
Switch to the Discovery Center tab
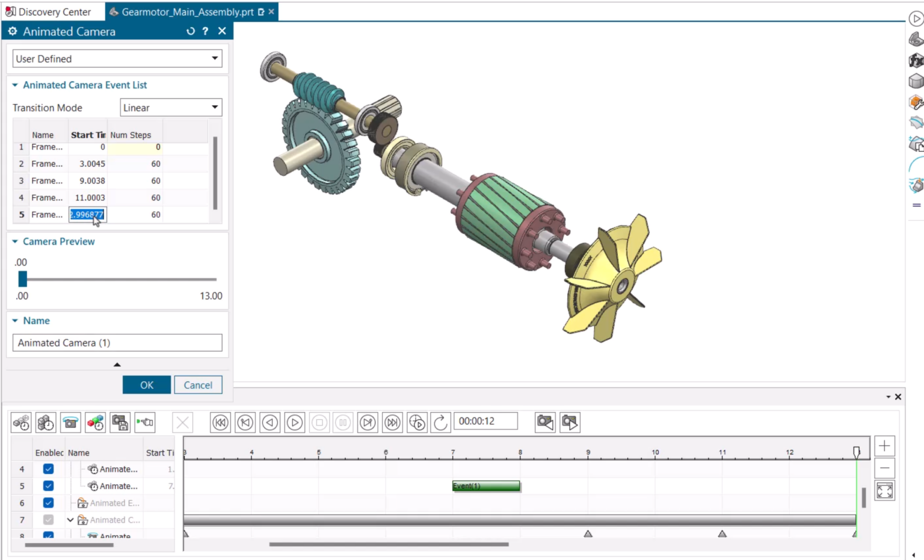[x=49, y=12]
